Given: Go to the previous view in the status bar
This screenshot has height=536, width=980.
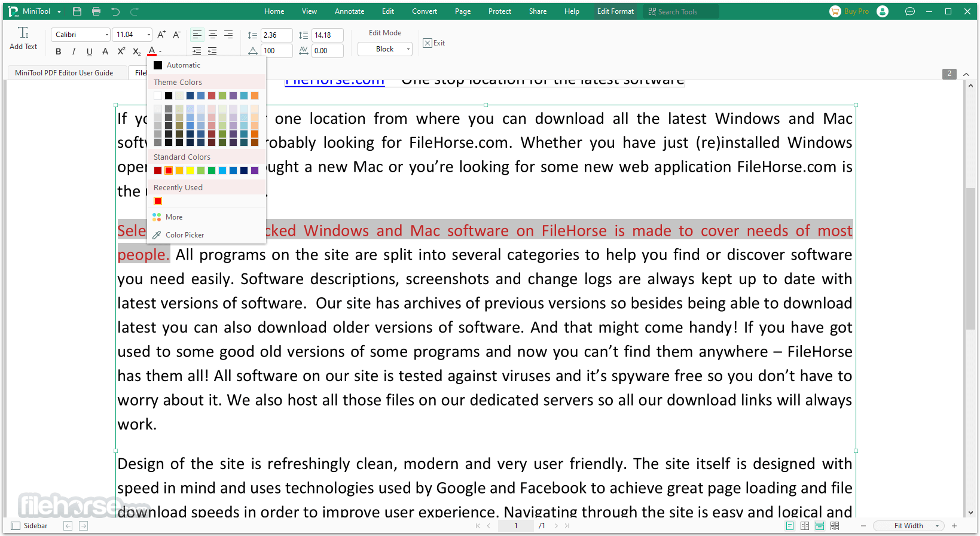Looking at the screenshot, I should tap(68, 526).
